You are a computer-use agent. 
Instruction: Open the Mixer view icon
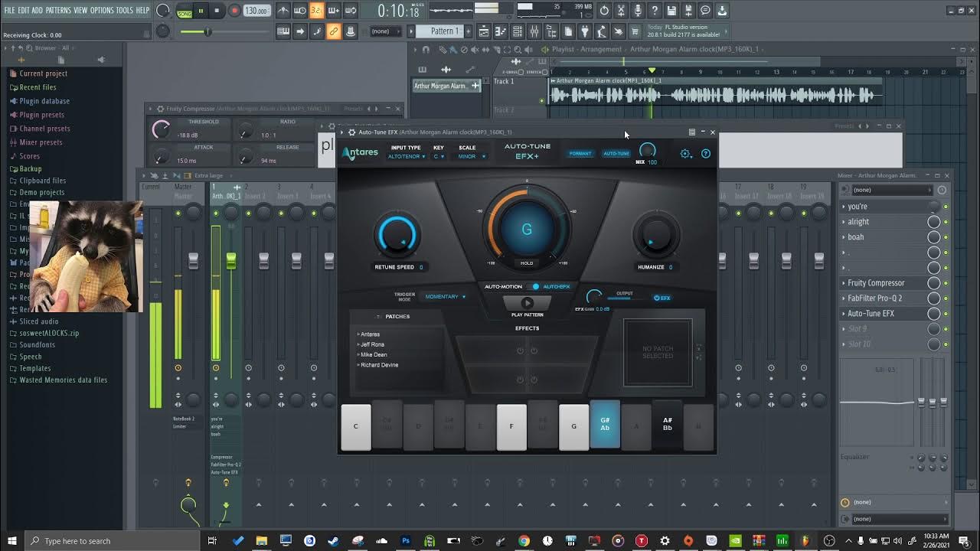534,31
